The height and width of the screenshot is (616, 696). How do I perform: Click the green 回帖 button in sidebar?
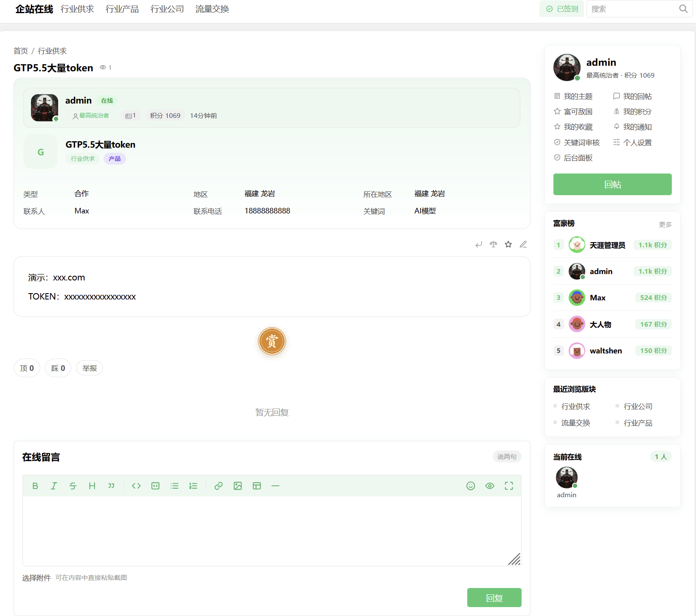(612, 185)
